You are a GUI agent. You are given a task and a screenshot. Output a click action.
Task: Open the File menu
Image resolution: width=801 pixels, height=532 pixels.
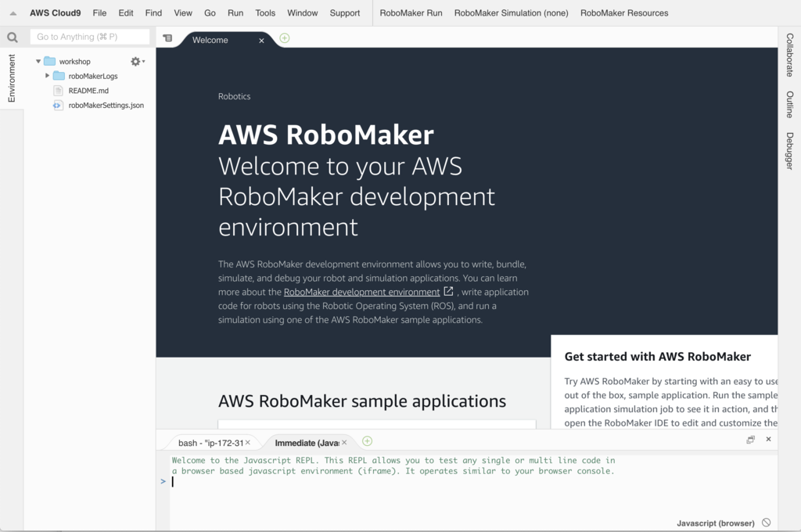tap(99, 13)
